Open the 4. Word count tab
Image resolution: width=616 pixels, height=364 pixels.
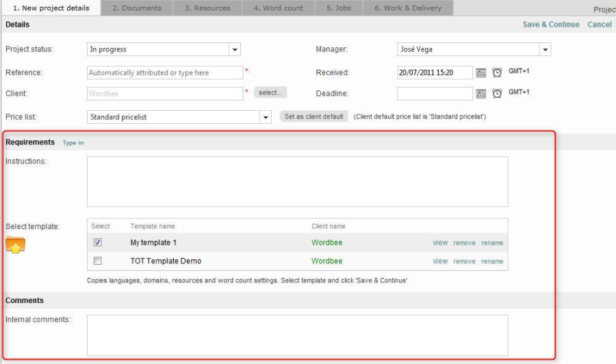tap(278, 8)
